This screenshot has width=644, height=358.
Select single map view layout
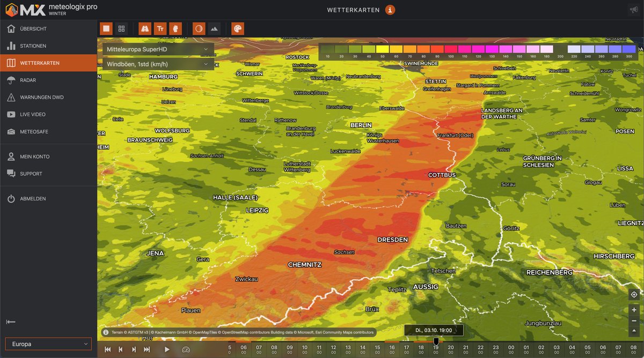point(106,29)
